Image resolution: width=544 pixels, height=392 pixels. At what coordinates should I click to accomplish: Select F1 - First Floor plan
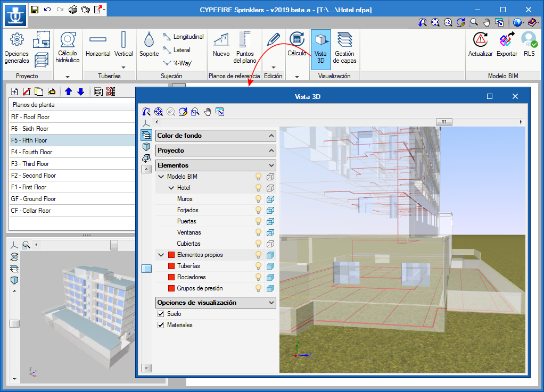tap(72, 187)
